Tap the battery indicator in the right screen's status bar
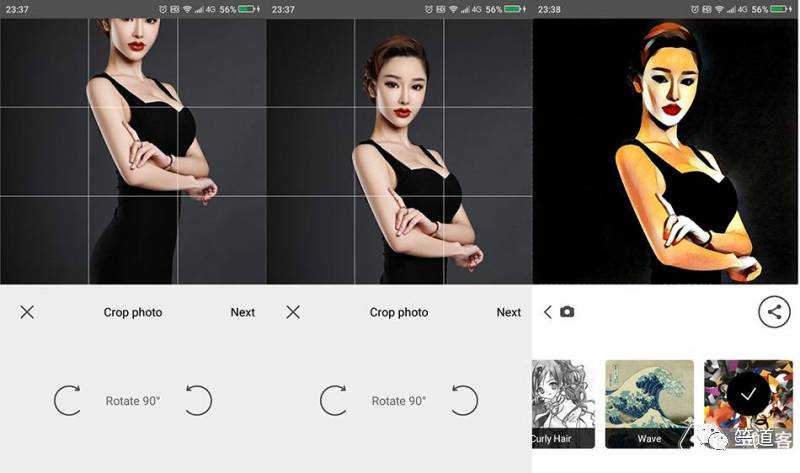800x473 pixels. [x=780, y=9]
